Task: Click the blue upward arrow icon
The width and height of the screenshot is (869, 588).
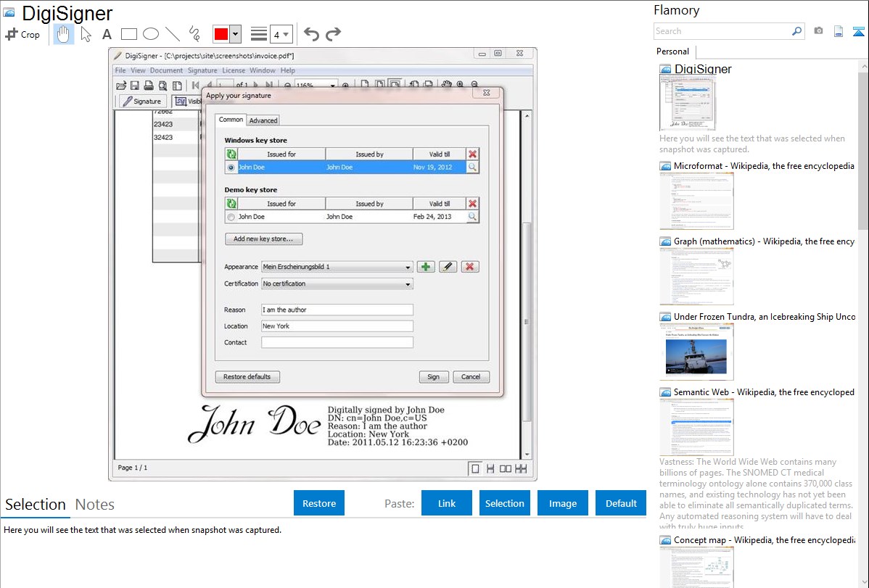Action: tap(858, 31)
